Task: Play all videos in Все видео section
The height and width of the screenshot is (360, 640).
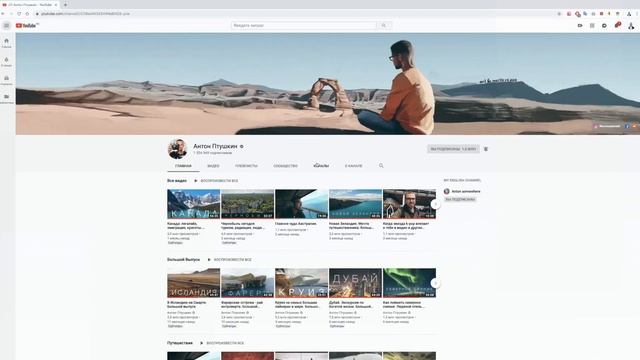Action: 216,180
